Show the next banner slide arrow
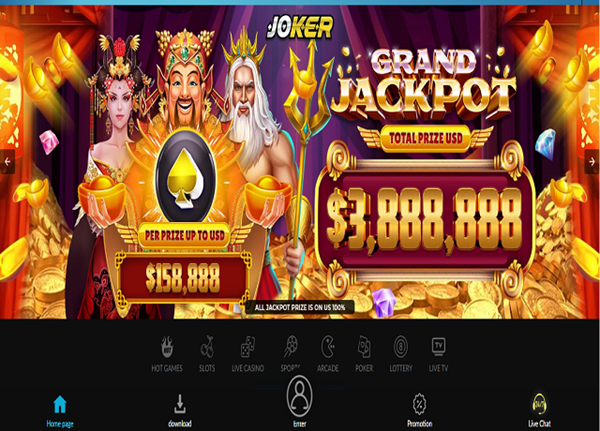600x431 pixels. [592, 162]
